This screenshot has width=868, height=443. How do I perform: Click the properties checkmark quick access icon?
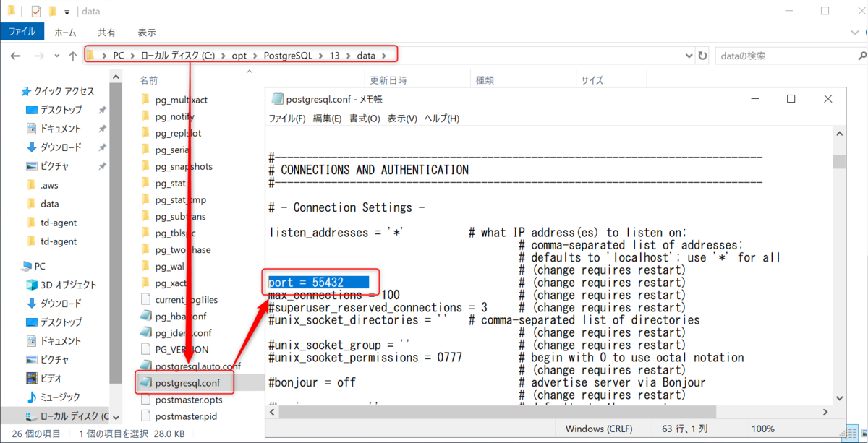tap(36, 11)
